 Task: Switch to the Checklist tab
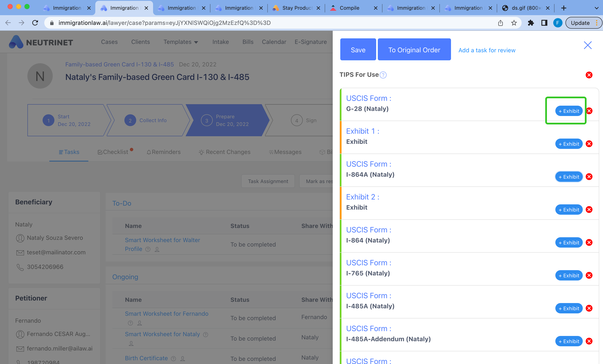[x=113, y=152]
